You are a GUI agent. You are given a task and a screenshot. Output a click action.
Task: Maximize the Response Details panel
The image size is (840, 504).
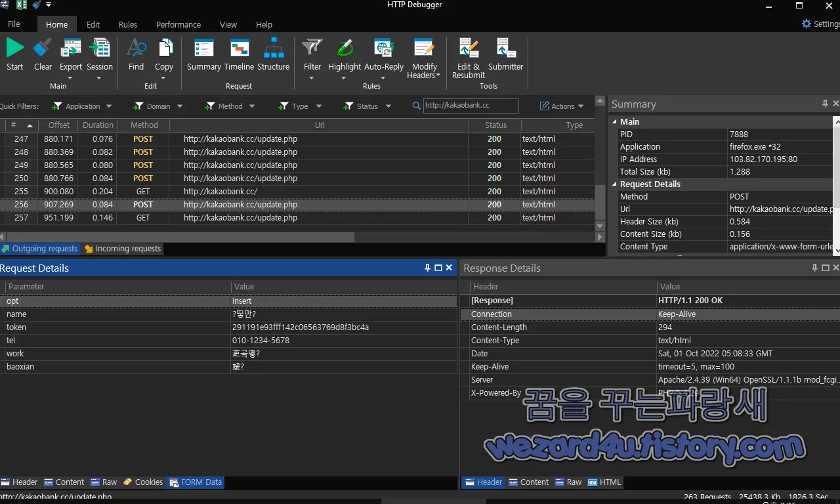(825, 268)
